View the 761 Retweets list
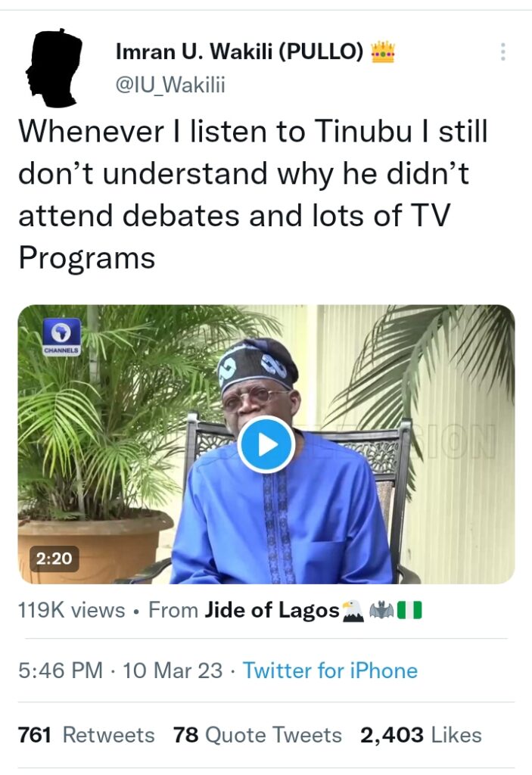The height and width of the screenshot is (775, 532). click(86, 735)
